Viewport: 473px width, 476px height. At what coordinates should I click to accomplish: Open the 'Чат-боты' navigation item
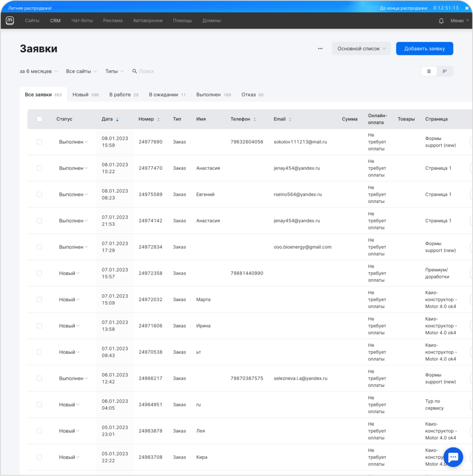[82, 21]
